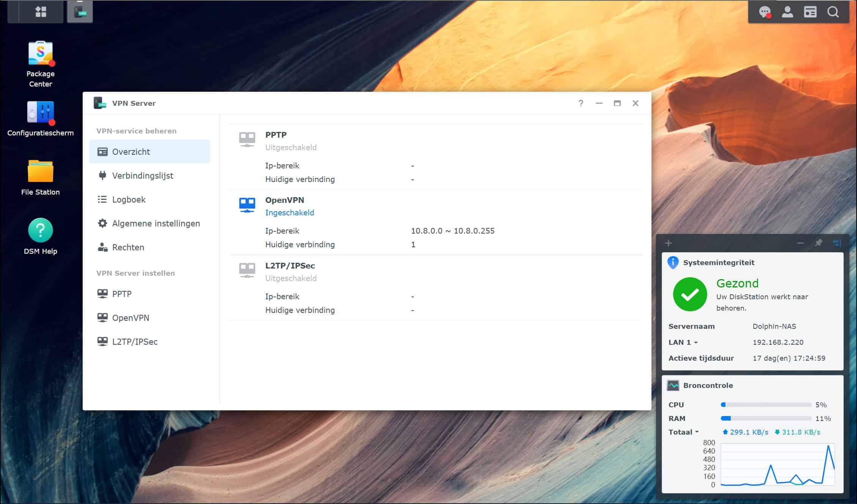Screen dimensions: 857x504
Task: Open Rechten in the sidebar
Action: 150,247
